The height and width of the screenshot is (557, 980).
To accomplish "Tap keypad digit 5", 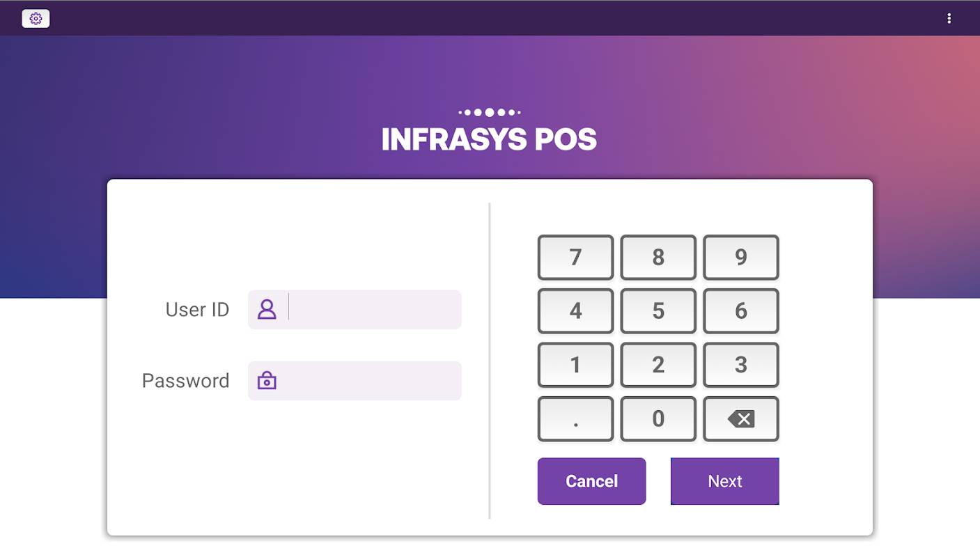I will (658, 311).
